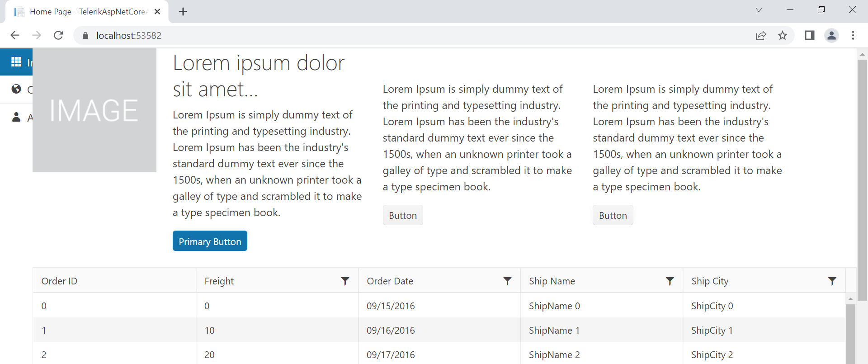Screen dimensions: 868x364
Task: Toggle the browser side panel
Action: (809, 35)
